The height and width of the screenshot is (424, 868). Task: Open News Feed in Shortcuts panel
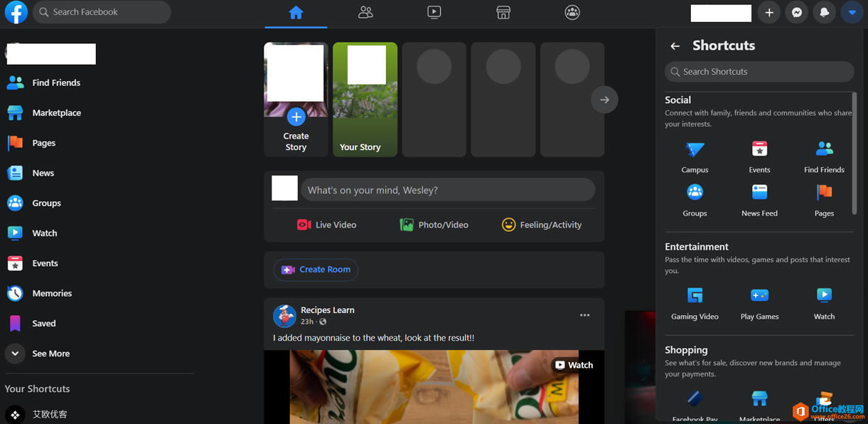pos(759,201)
